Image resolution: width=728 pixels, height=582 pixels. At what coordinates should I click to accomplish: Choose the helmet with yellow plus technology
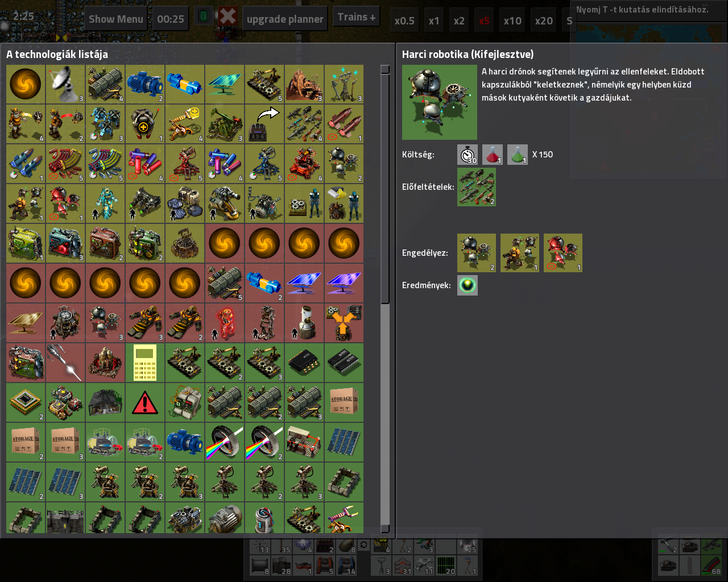145,124
